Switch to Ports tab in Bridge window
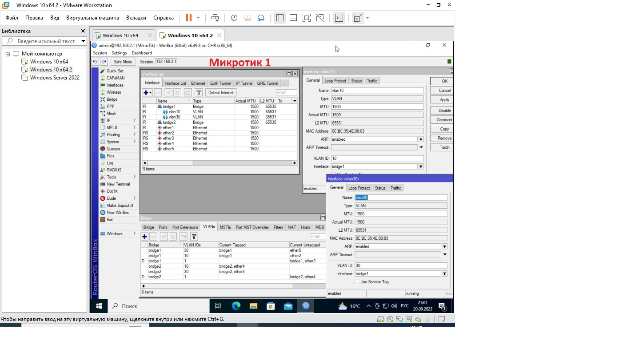639x364 pixels. click(163, 227)
